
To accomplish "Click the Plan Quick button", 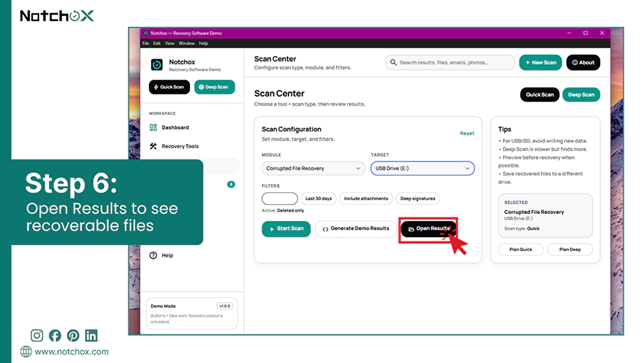I will (521, 250).
